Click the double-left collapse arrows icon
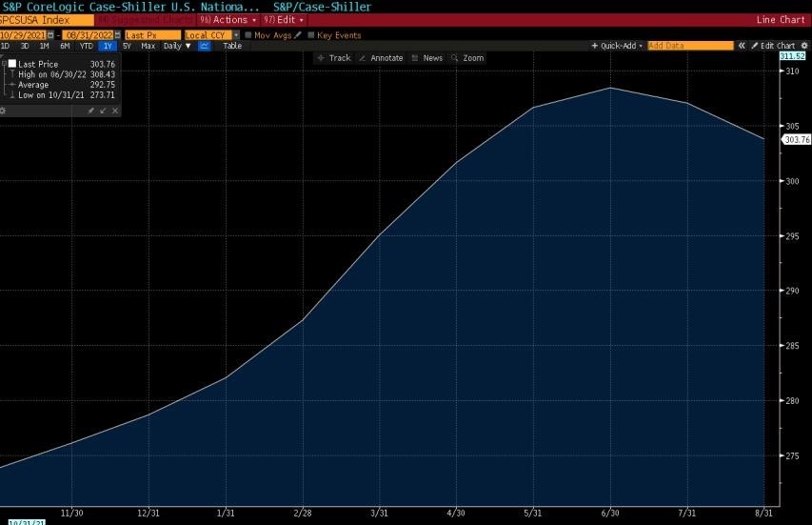The width and height of the screenshot is (812, 525). (742, 46)
